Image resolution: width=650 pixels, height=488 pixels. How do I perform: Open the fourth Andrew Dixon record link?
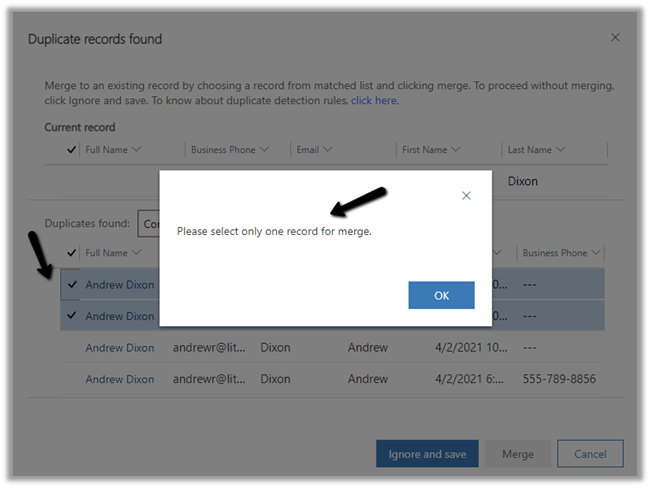click(x=120, y=379)
